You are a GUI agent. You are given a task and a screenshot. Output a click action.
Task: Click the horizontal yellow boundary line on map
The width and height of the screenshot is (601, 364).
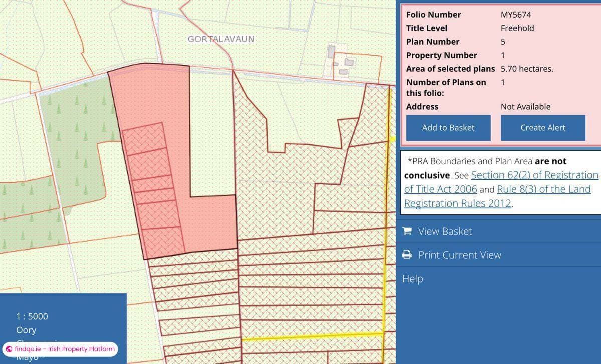click(311, 337)
